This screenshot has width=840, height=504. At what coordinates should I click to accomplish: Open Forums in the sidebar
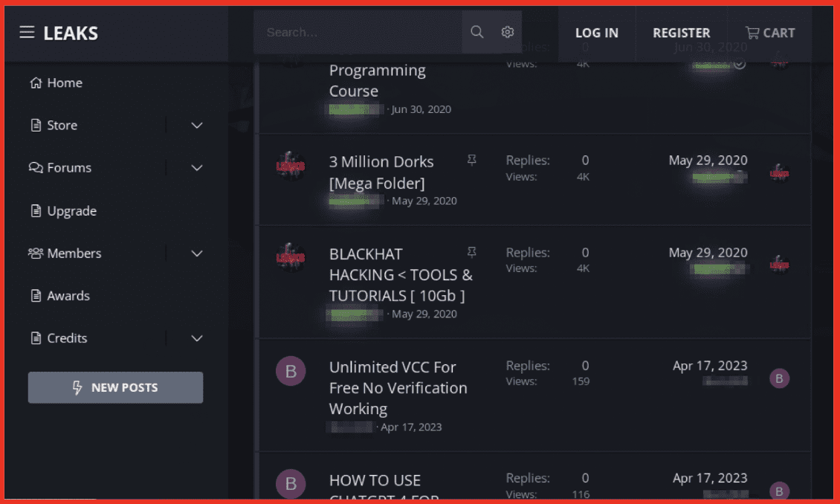pos(60,168)
